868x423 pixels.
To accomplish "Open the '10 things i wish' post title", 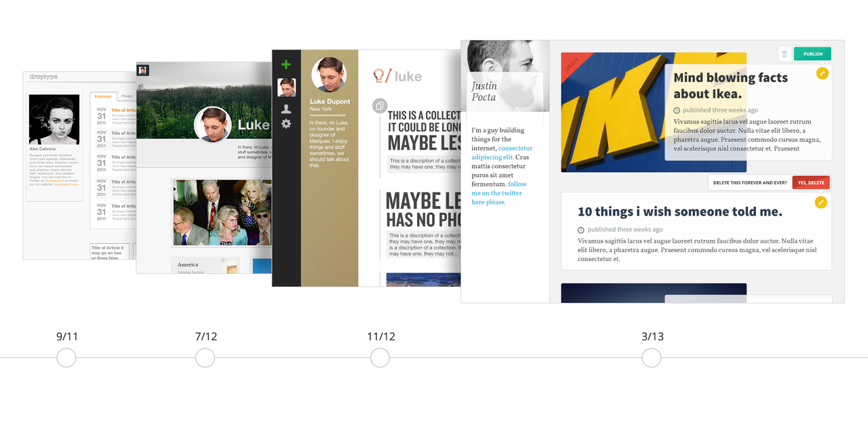I will point(679,211).
